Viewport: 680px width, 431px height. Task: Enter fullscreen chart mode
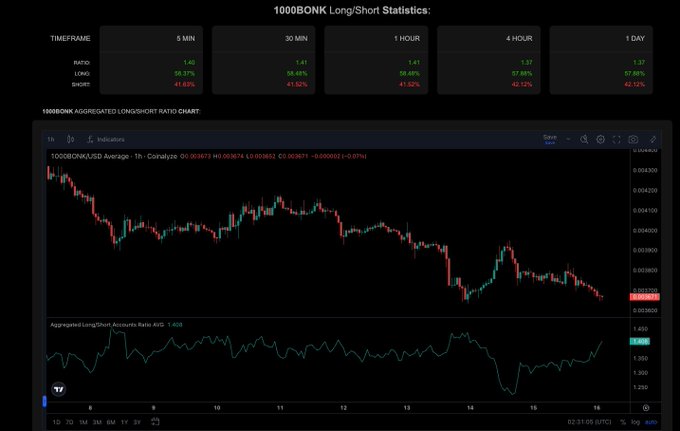616,139
